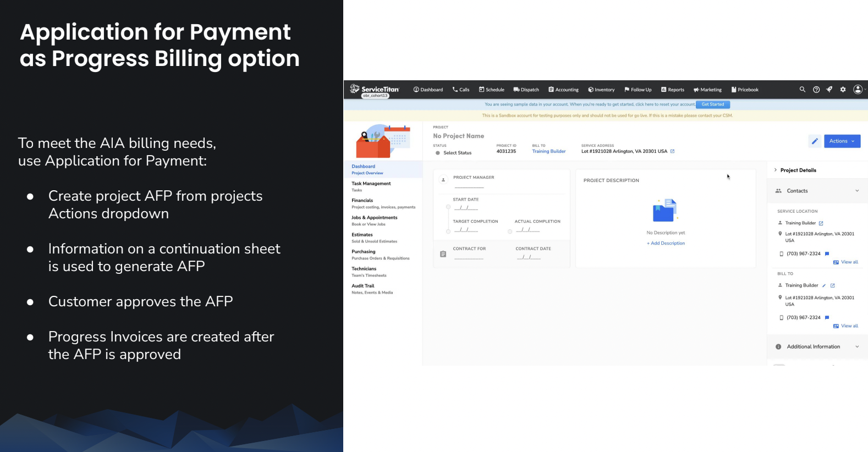
Task: Open the Follow Up menu
Action: (x=638, y=90)
